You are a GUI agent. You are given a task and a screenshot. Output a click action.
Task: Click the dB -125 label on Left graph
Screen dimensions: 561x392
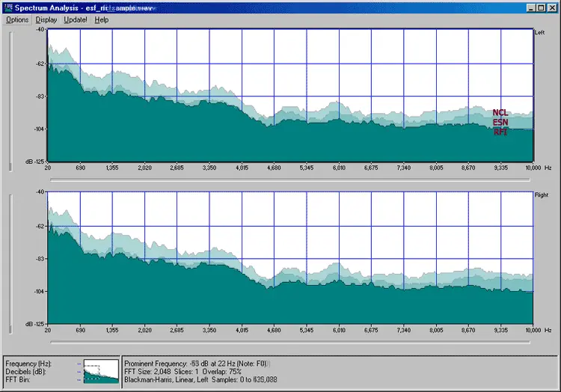point(34,162)
